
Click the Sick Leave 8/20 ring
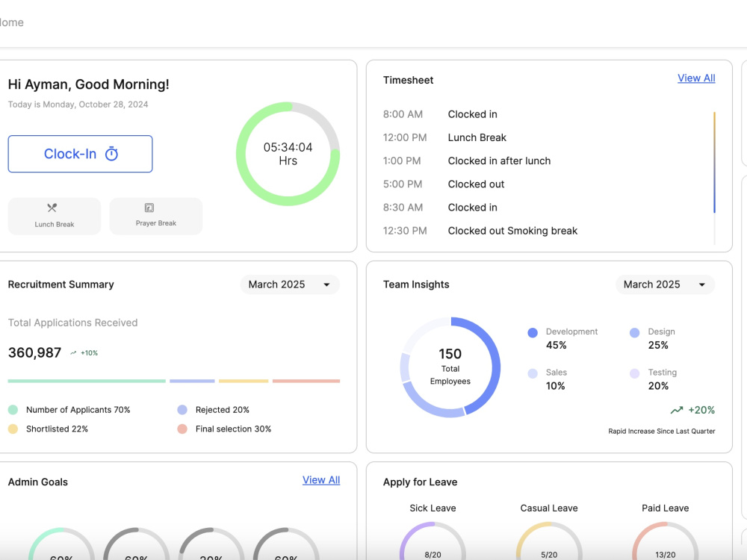coord(433,541)
